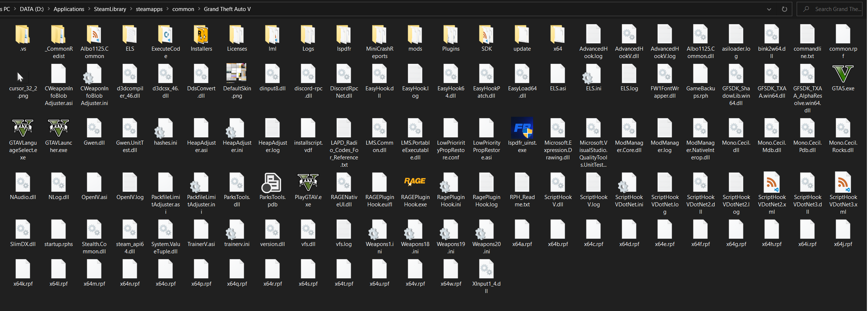
Task: Select the file name "commandline.txt"
Action: [807, 52]
